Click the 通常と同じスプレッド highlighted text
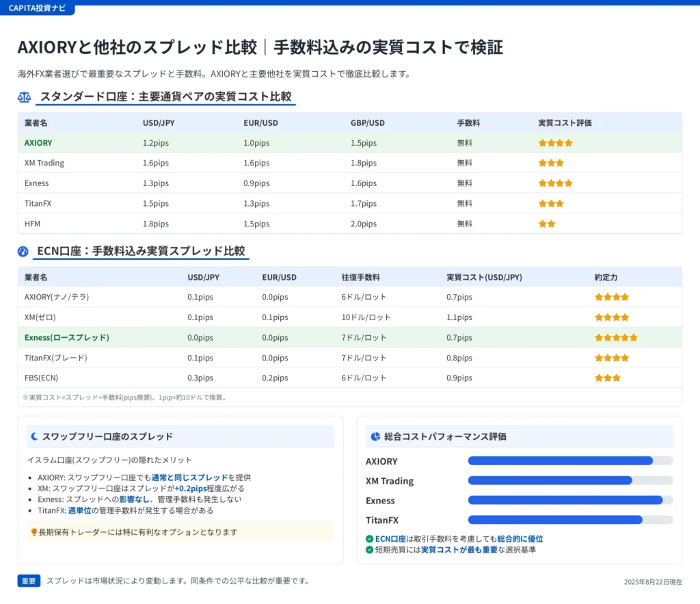 [189, 477]
